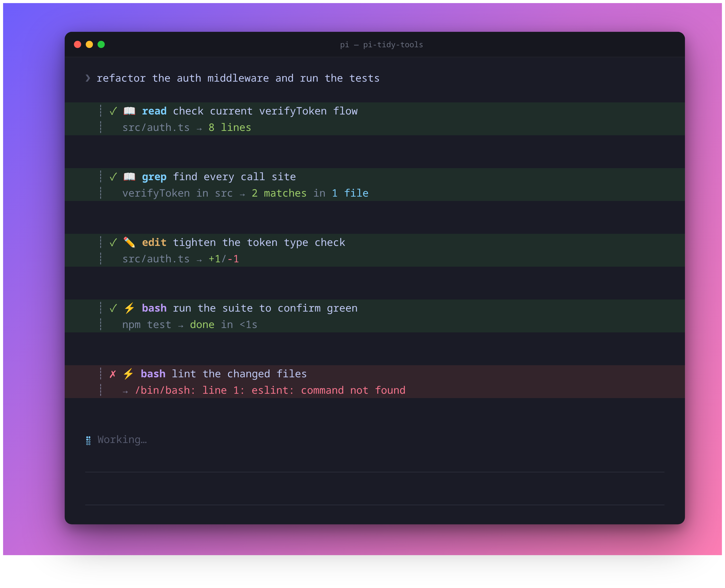Click 'bash' in the 'run the suite' row

(x=154, y=308)
